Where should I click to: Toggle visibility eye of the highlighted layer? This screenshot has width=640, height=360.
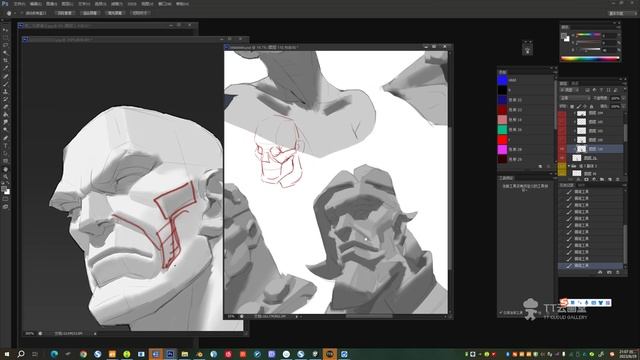(x=562, y=149)
